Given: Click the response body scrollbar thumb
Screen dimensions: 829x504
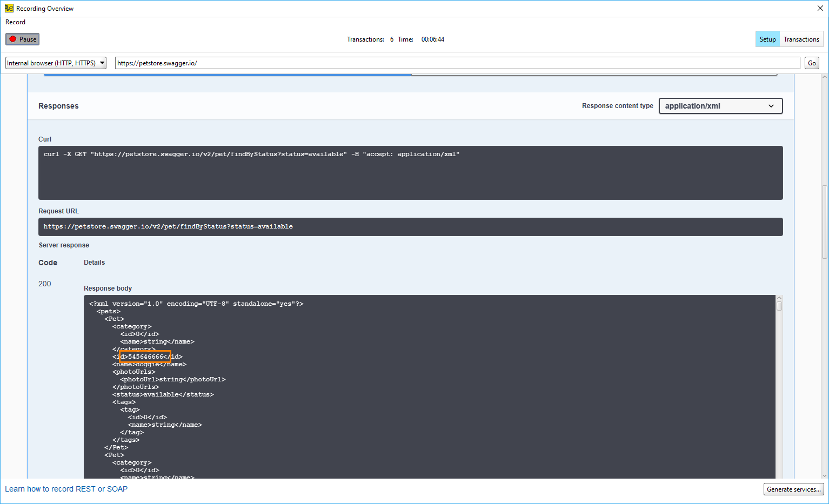Looking at the screenshot, I should coord(779,306).
